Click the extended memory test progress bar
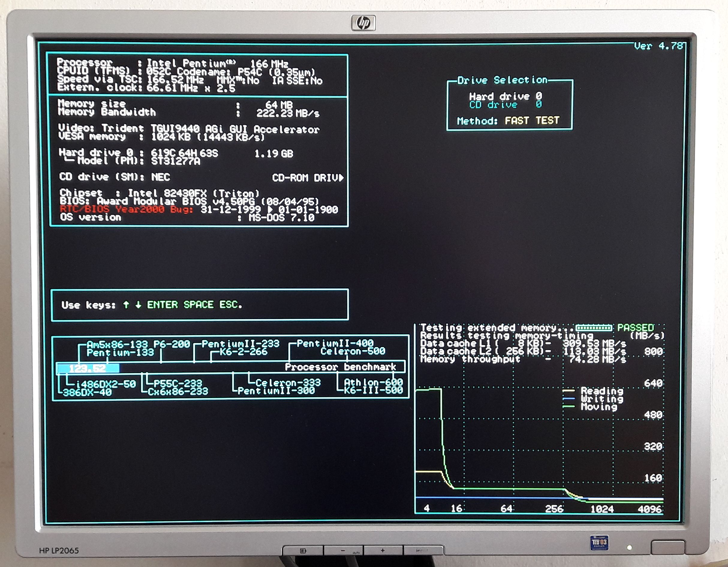The image size is (728, 567). tap(594, 328)
